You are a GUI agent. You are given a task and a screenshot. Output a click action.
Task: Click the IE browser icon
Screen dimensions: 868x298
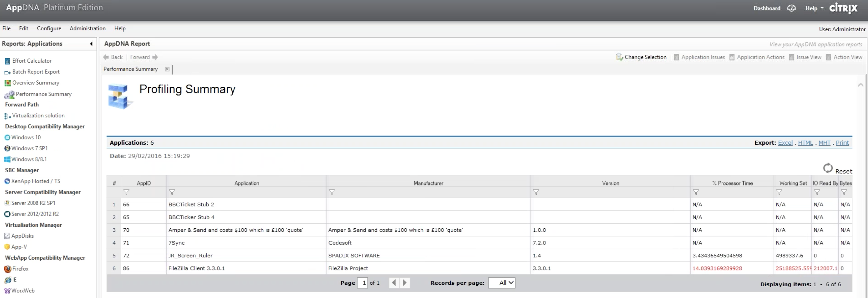(7, 280)
